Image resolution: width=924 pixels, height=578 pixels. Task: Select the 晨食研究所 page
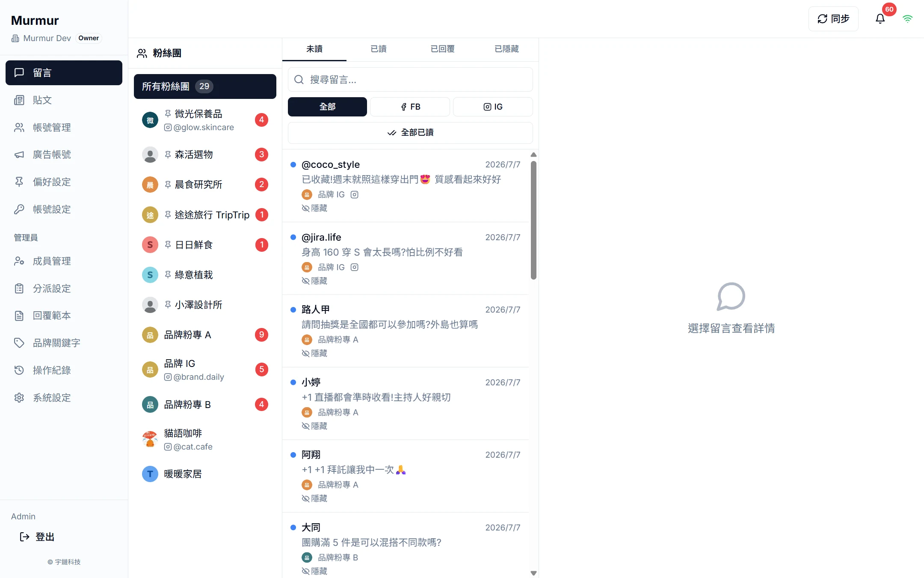point(205,185)
